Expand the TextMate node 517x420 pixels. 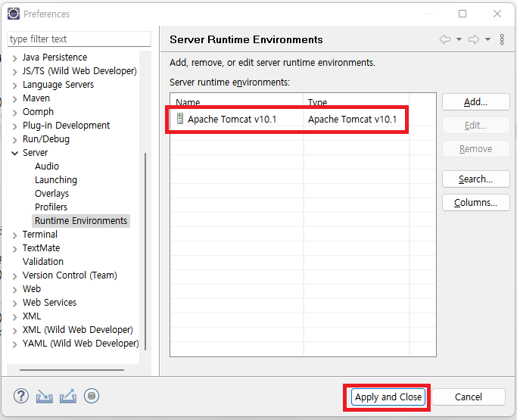pos(14,249)
